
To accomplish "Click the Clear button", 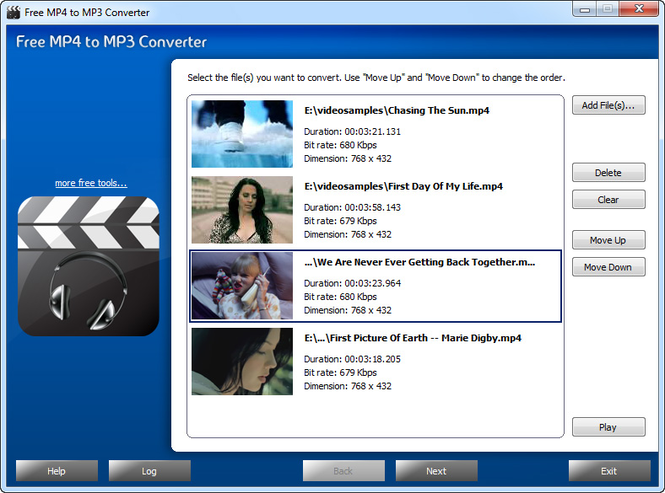I will click(609, 199).
